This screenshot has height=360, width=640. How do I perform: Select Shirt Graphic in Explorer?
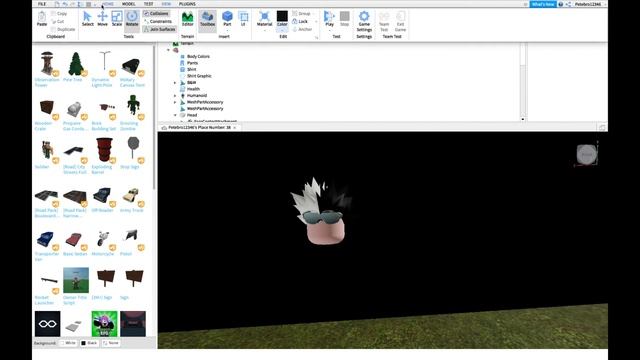pyautogui.click(x=199, y=76)
